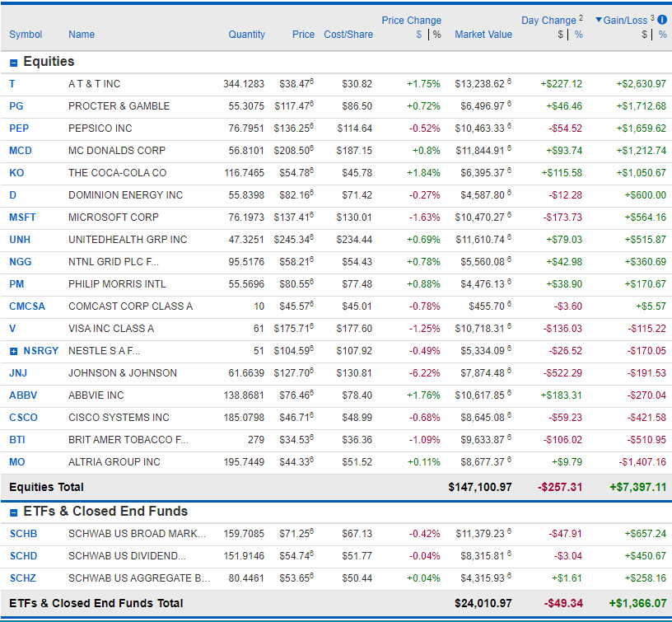Switch Price Change to percent view
The width and height of the screenshot is (672, 622).
coord(436,35)
